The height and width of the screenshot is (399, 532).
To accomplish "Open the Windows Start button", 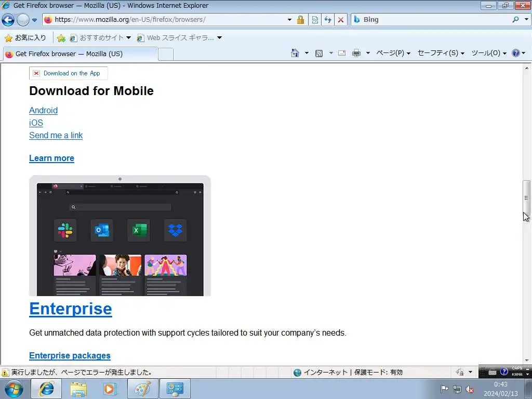I will (x=14, y=389).
